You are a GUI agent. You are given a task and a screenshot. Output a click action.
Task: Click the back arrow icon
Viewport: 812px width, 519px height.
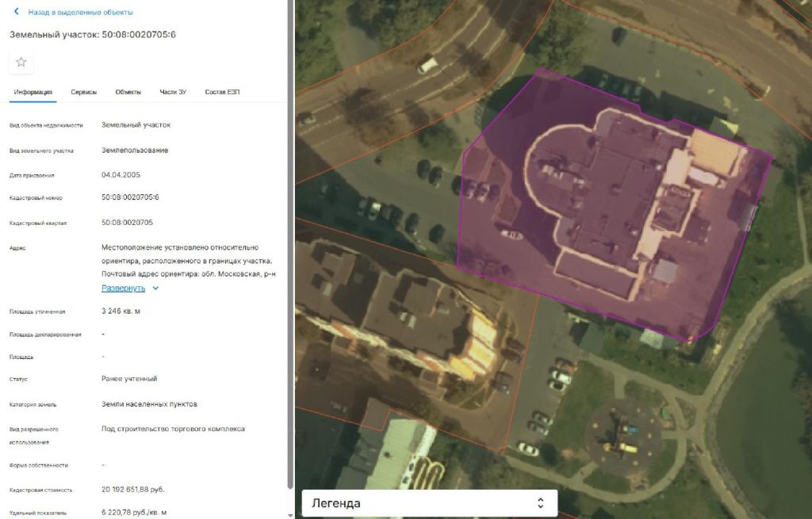(x=17, y=11)
